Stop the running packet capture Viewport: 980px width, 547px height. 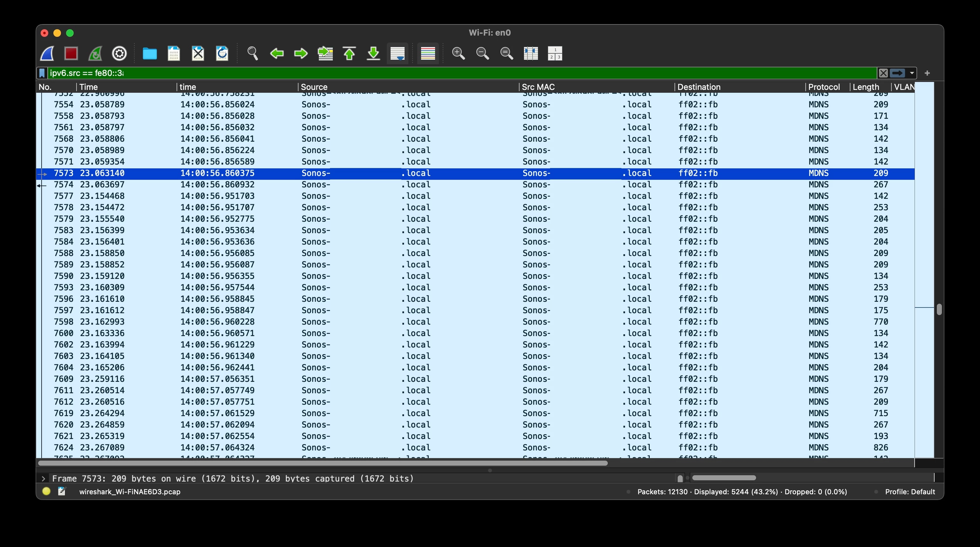coord(71,53)
